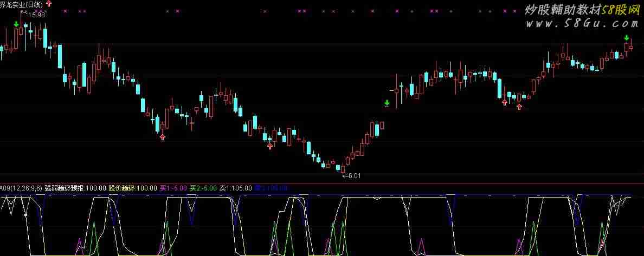The height and width of the screenshot is (256, 644).
Task: Select the white 卖1:105.00 indicator value
Action: (x=235, y=188)
